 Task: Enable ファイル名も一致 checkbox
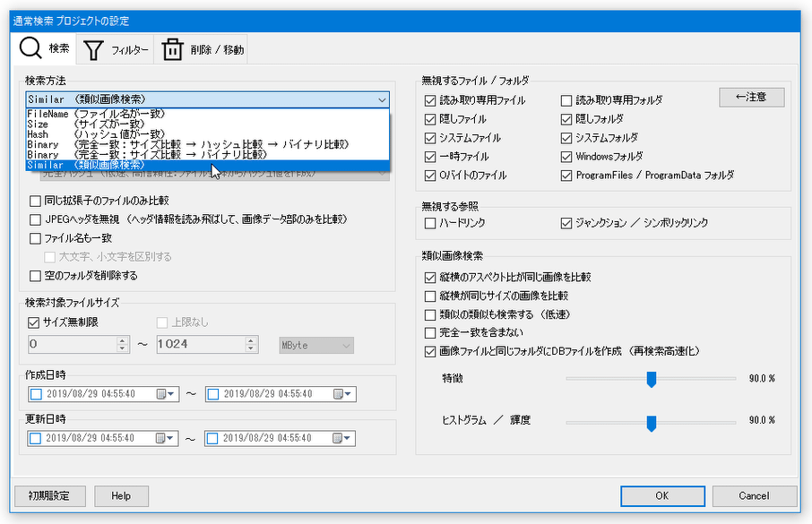[35, 238]
